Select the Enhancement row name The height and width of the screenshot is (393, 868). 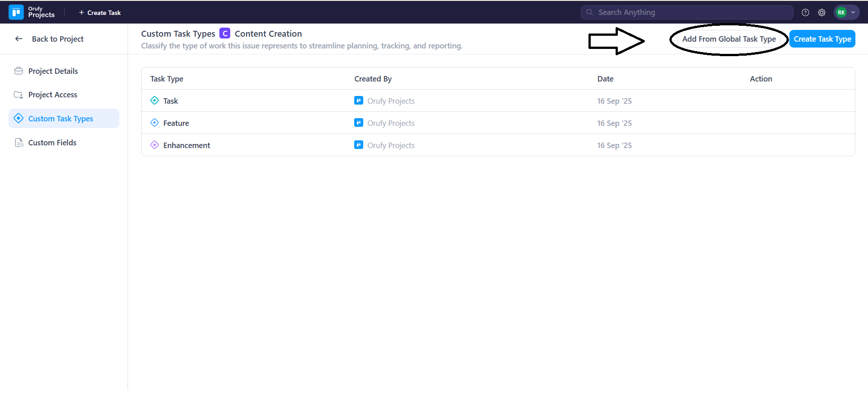186,145
